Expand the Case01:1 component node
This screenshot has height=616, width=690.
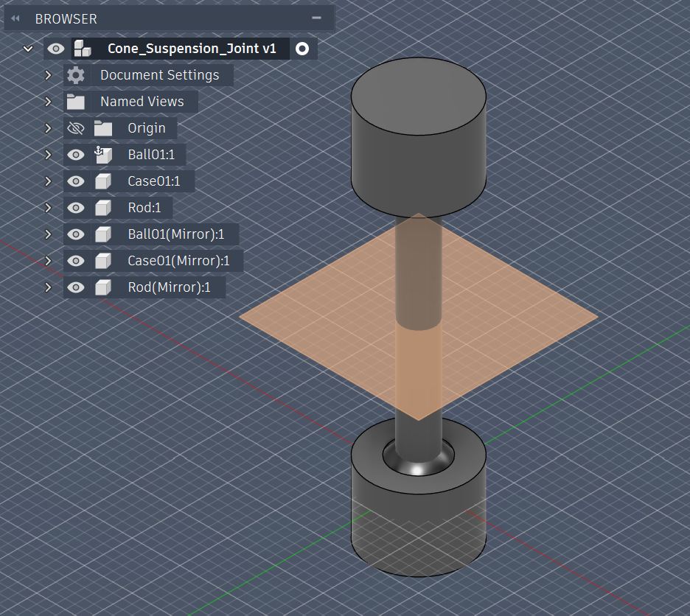48,181
